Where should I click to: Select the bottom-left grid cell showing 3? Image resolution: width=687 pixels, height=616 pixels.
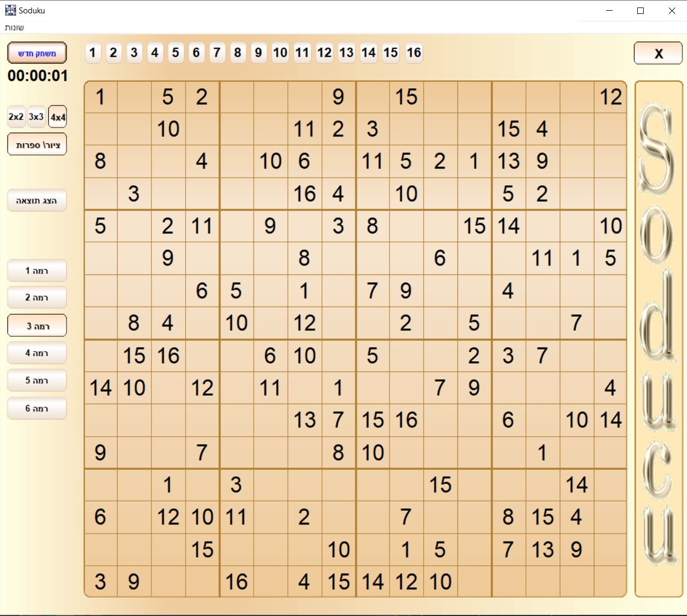coord(101,582)
